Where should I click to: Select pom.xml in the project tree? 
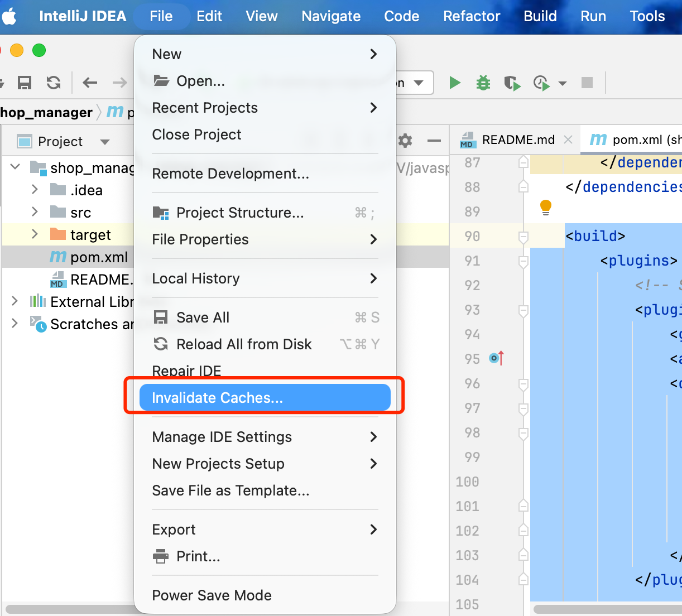pos(99,257)
